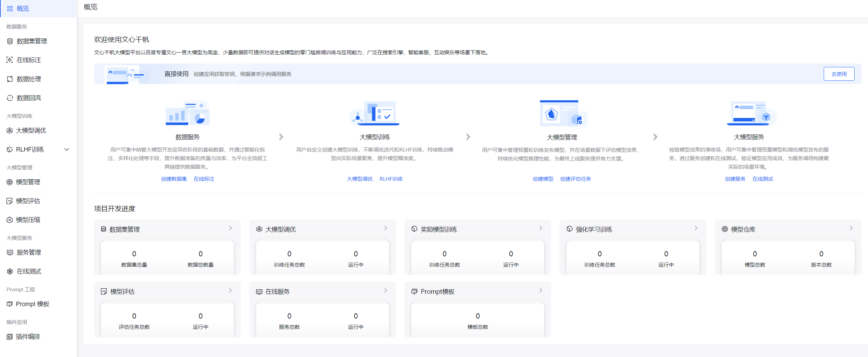868x357 pixels.
Task: Click the 强化学习训练 card header icon
Action: pos(570,229)
